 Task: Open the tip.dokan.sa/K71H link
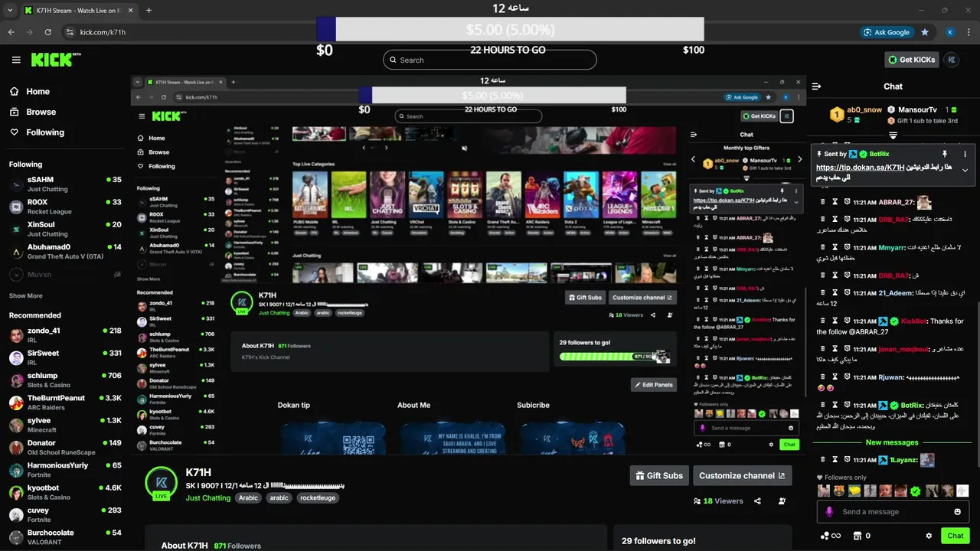point(860,167)
